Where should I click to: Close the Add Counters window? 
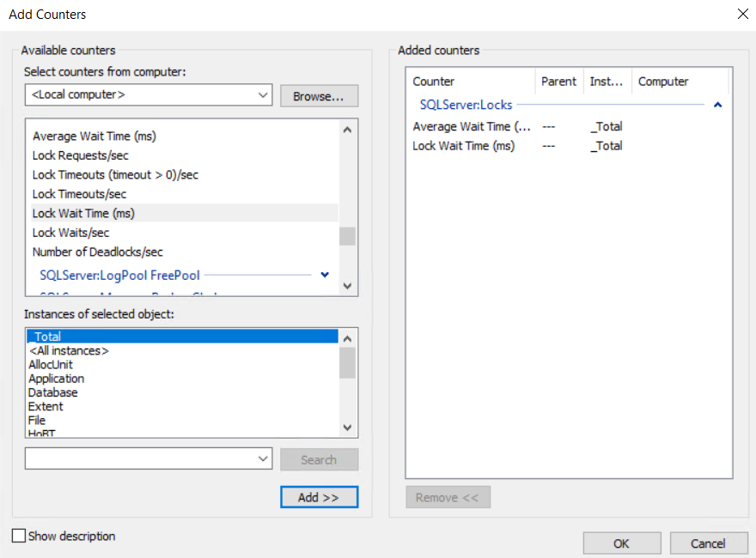tap(742, 14)
